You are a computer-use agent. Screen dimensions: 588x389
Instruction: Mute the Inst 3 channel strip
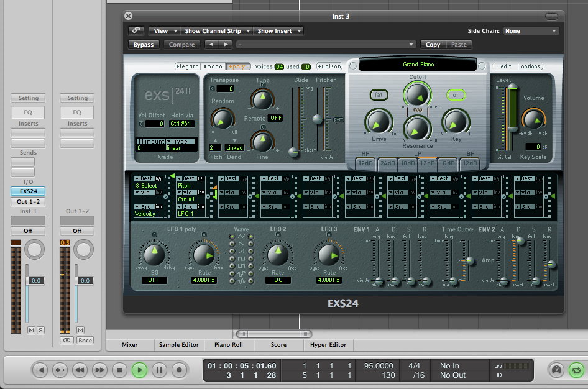pyautogui.click(x=31, y=330)
